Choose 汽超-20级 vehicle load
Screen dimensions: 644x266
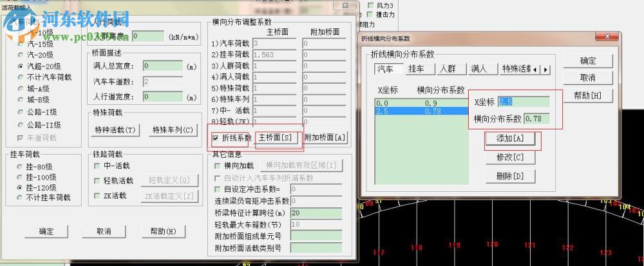point(20,66)
